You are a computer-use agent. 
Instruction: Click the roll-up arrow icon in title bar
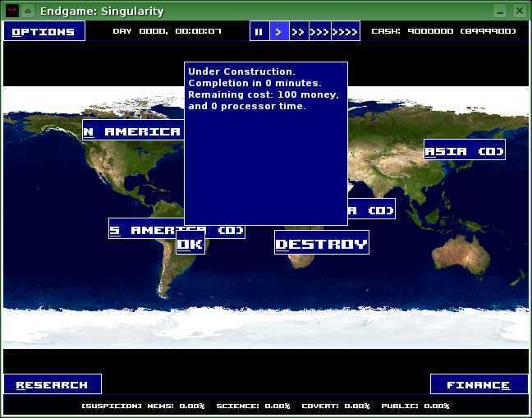pos(28,11)
